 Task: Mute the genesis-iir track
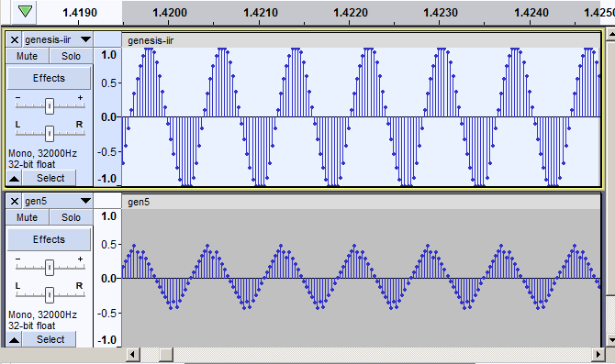[27, 56]
